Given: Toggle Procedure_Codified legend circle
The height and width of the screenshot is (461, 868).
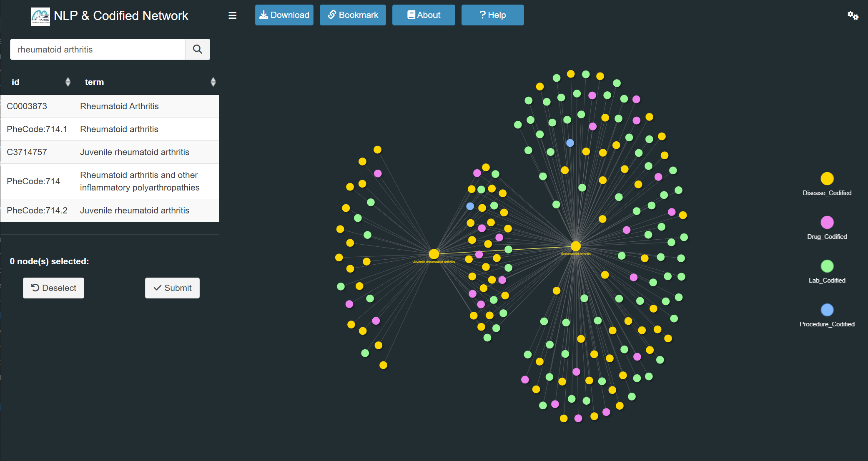Looking at the screenshot, I should 827,310.
